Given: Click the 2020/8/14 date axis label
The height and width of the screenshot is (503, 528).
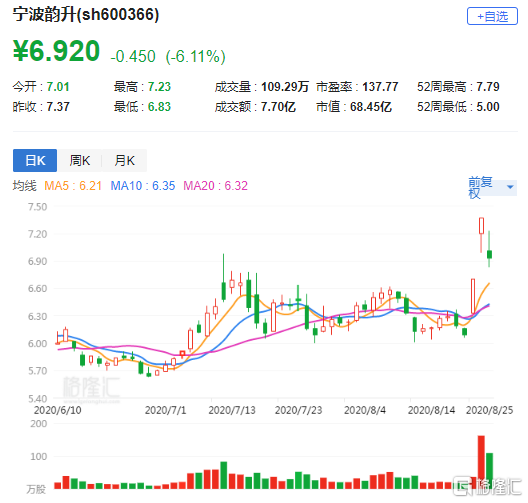Looking at the screenshot, I should click(431, 410).
